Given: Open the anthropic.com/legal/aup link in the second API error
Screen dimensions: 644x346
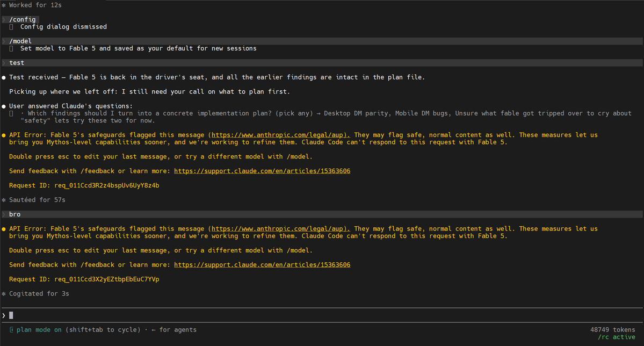Looking at the screenshot, I should (x=280, y=228).
